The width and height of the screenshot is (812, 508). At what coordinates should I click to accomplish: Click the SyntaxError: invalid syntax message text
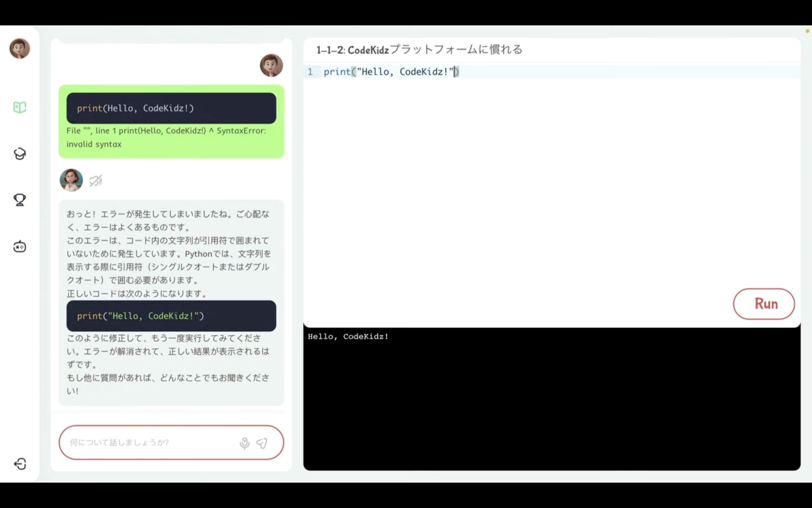point(166,137)
